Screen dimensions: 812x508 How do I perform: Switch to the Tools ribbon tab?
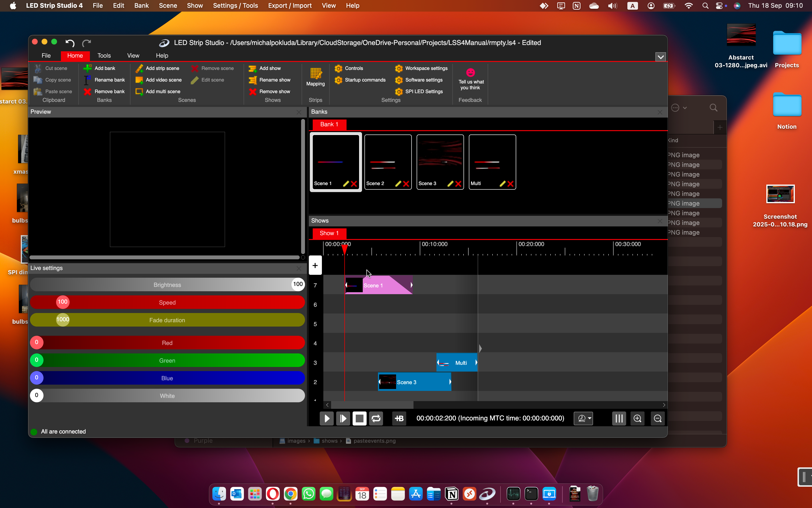coord(104,56)
